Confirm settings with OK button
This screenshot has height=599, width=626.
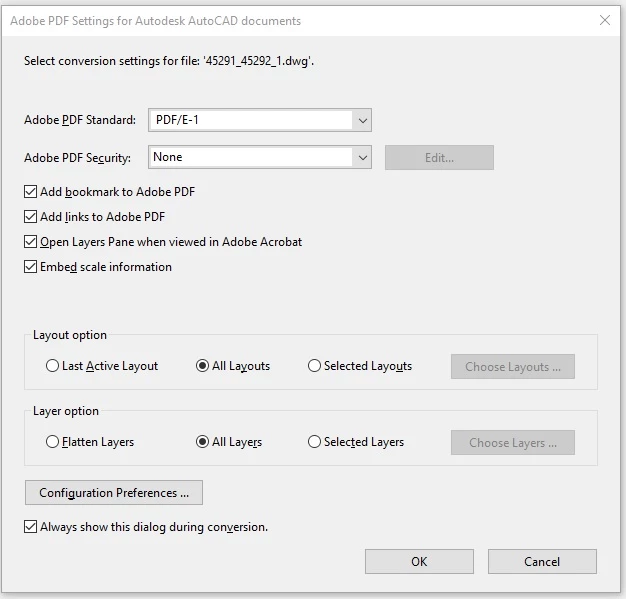pyautogui.click(x=419, y=561)
